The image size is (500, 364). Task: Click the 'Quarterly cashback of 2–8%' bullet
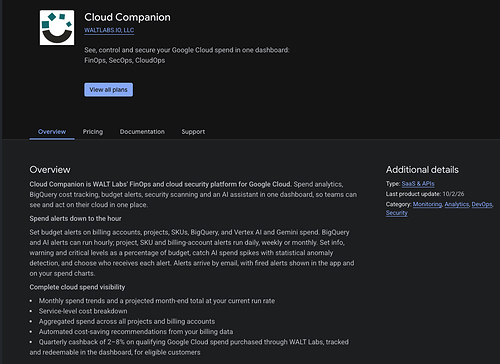click(189, 347)
